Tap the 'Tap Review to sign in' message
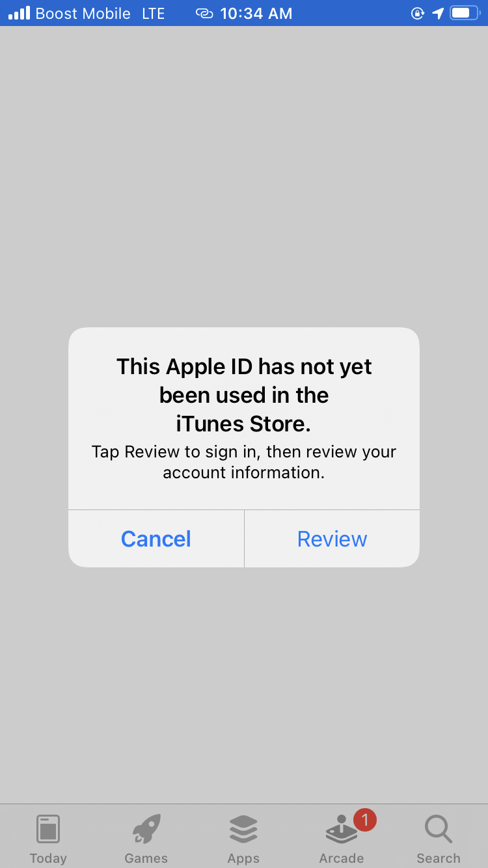Screen dimensions: 488x868 point(244,462)
